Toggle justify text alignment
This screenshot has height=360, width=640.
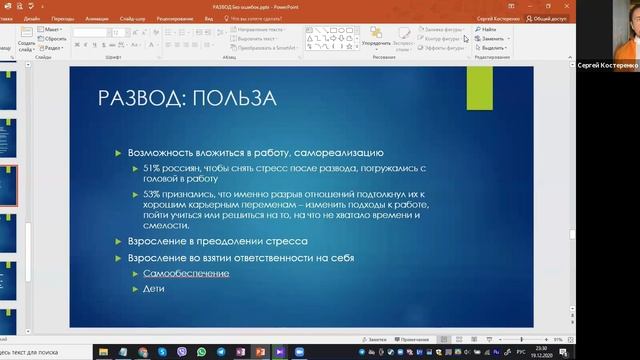[195, 45]
